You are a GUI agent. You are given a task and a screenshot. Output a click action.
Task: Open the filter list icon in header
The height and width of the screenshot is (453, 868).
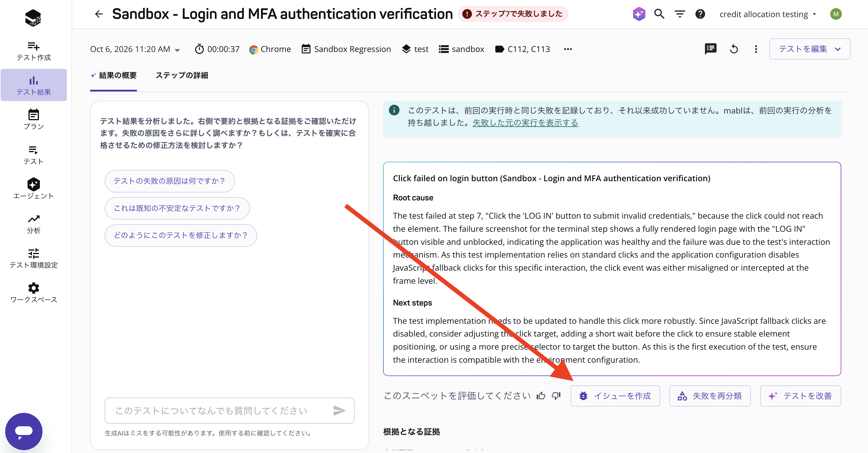pyautogui.click(x=680, y=14)
